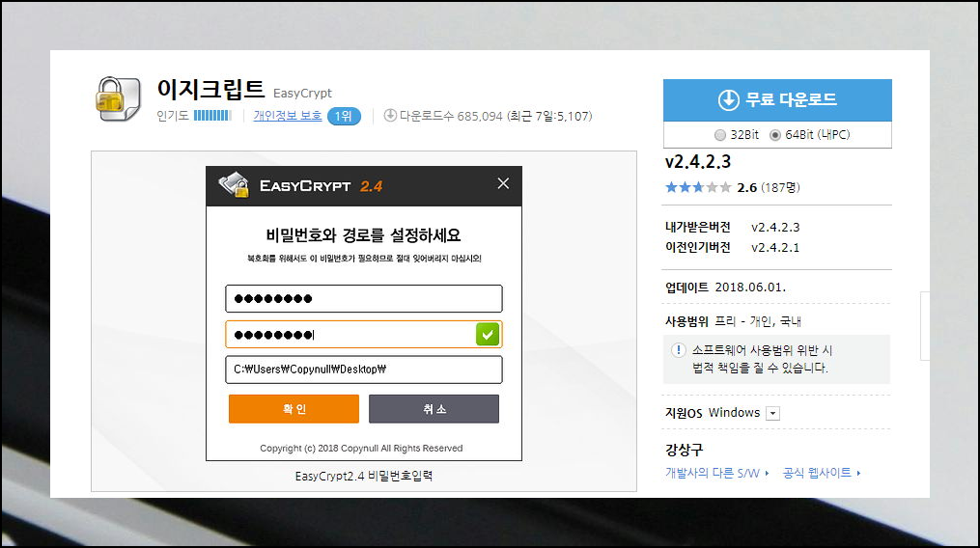Click the download arrow icon in blue button
980x548 pixels.
pos(728,99)
